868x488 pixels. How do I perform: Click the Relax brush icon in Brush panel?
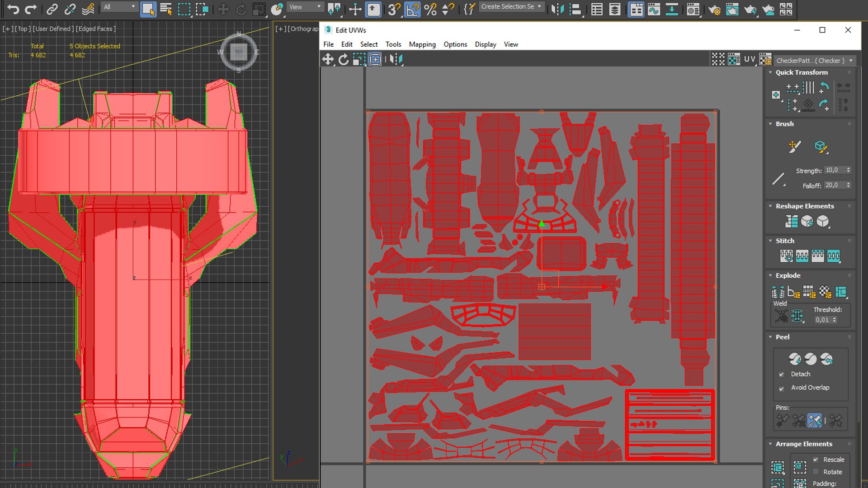coord(821,147)
